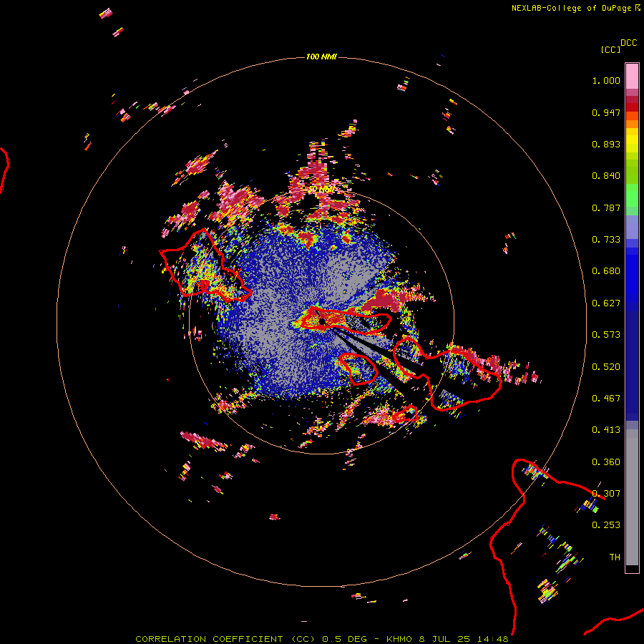644x644 pixels.
Task: Click the KHMO station identifier in caption
Action: (399, 639)
